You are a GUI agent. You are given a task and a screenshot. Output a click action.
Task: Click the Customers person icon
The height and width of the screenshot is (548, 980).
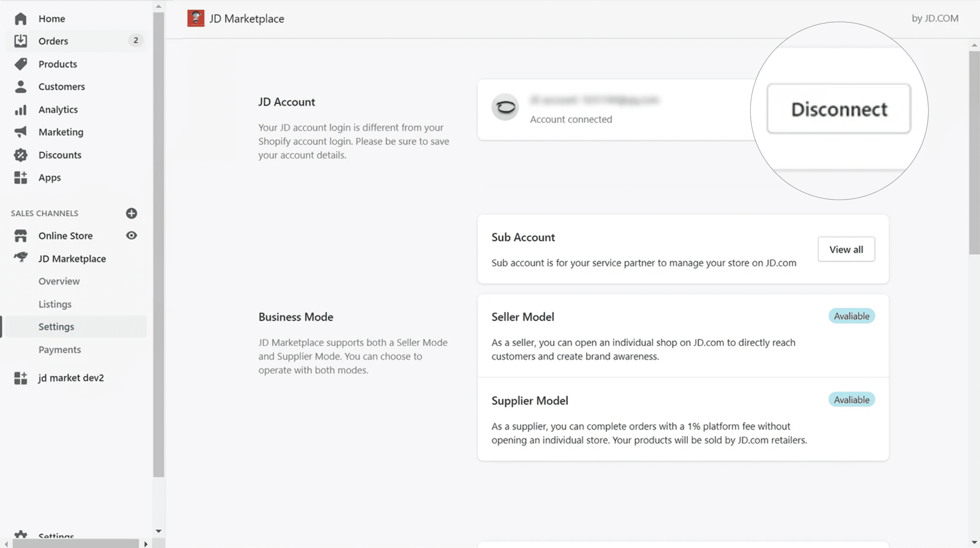[20, 87]
